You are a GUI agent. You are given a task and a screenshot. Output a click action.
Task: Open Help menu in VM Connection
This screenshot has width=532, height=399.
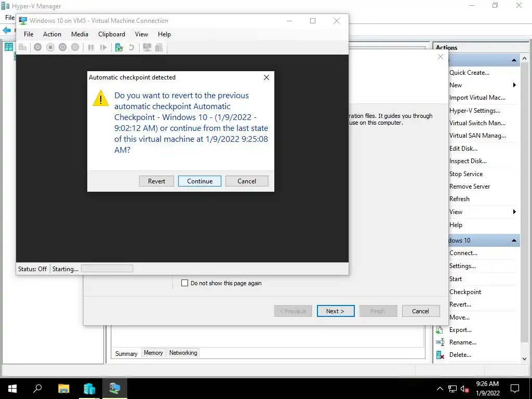pos(164,34)
